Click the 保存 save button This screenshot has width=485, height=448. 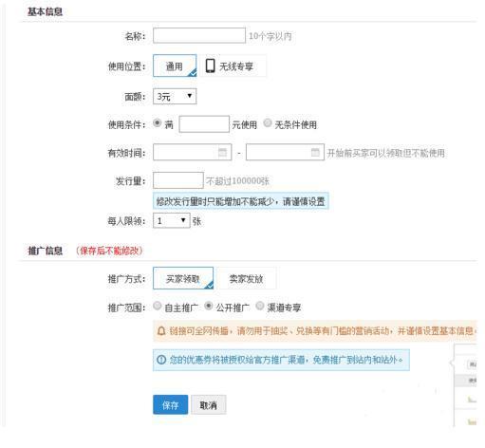coord(171,404)
